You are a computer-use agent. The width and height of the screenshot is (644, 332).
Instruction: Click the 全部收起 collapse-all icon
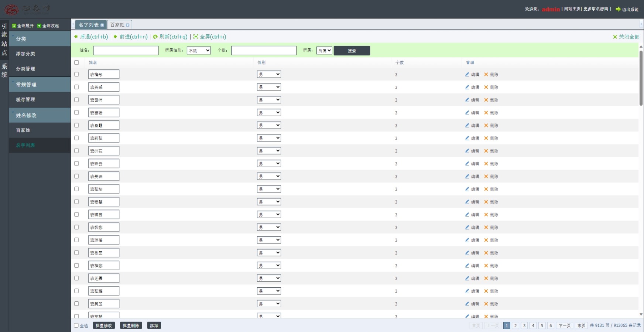pos(39,26)
